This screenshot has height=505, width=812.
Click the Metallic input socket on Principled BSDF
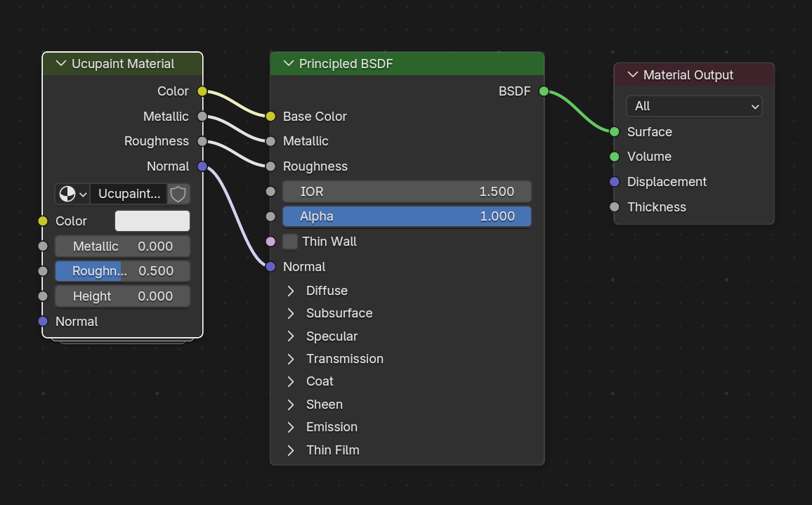(x=270, y=141)
